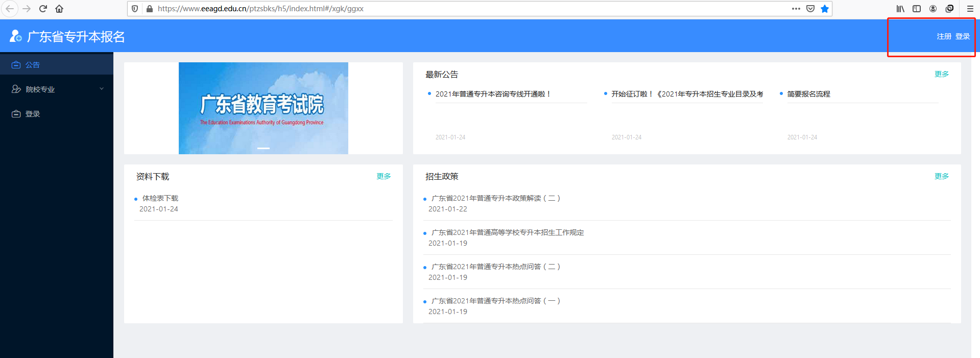This screenshot has width=980, height=358.
Task: Open the browser home page icon
Action: coord(59,9)
